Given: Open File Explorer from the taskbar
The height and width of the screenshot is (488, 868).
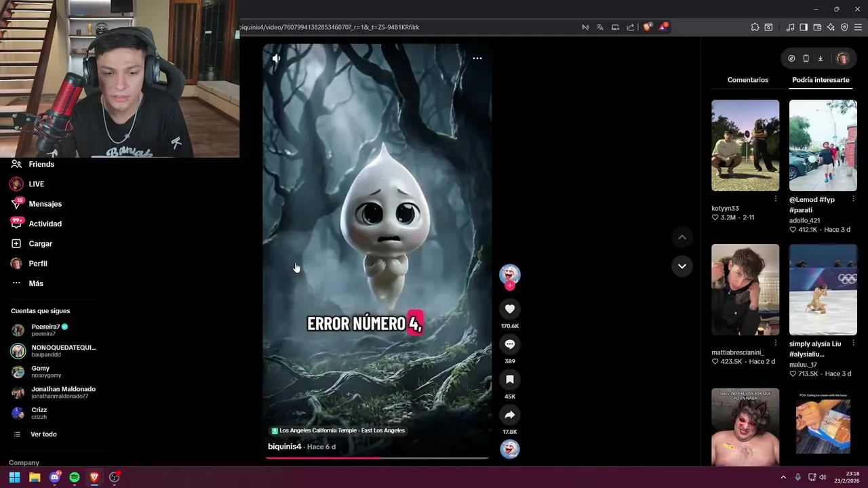Looking at the screenshot, I should pos(35,477).
